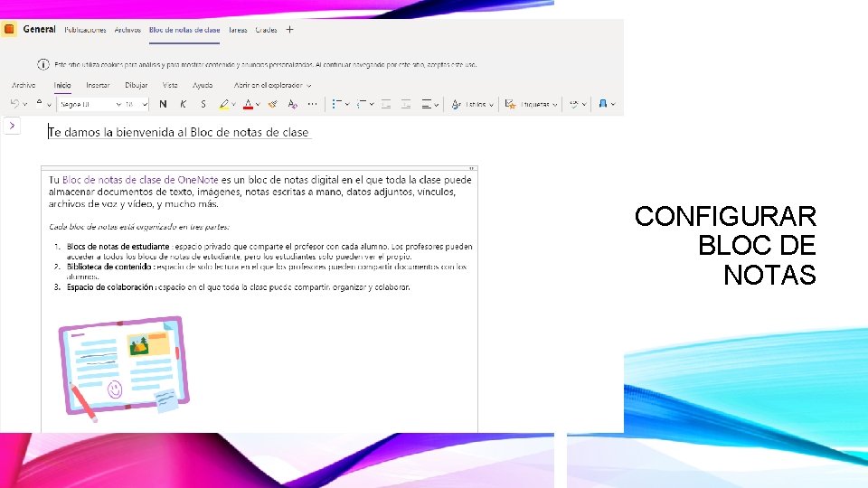
Task: Expand bullet list style arrow
Action: [347, 105]
